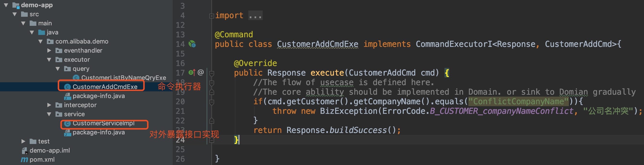Click the java source folder icon
This screenshot has width=644, height=165.
(41, 33)
